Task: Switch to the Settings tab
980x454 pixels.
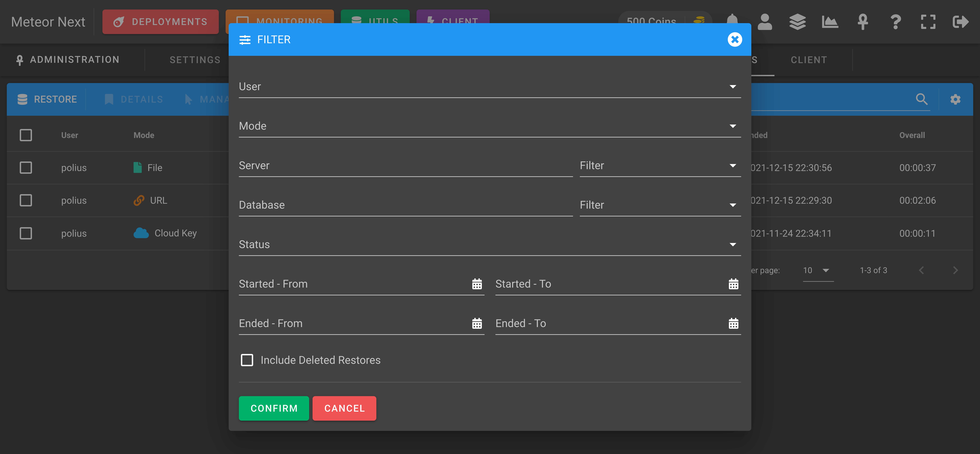Action: (x=195, y=60)
